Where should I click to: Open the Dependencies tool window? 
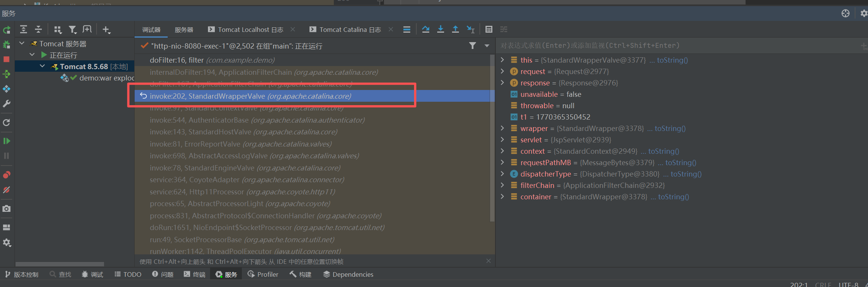[x=348, y=274]
